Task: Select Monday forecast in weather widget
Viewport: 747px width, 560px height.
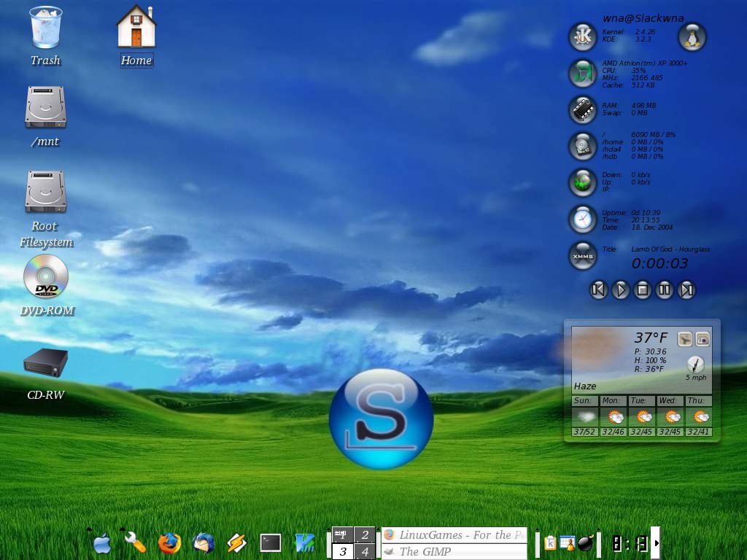Action: tap(613, 416)
